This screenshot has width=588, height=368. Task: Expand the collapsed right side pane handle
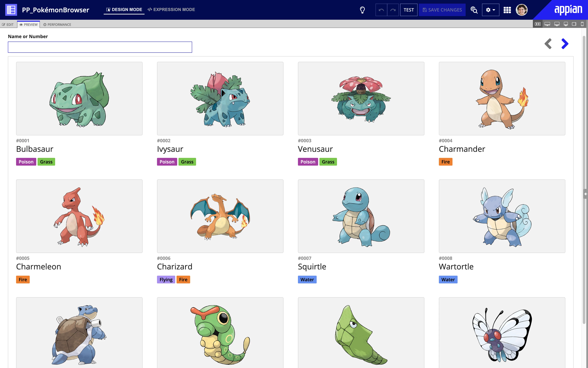[585, 194]
